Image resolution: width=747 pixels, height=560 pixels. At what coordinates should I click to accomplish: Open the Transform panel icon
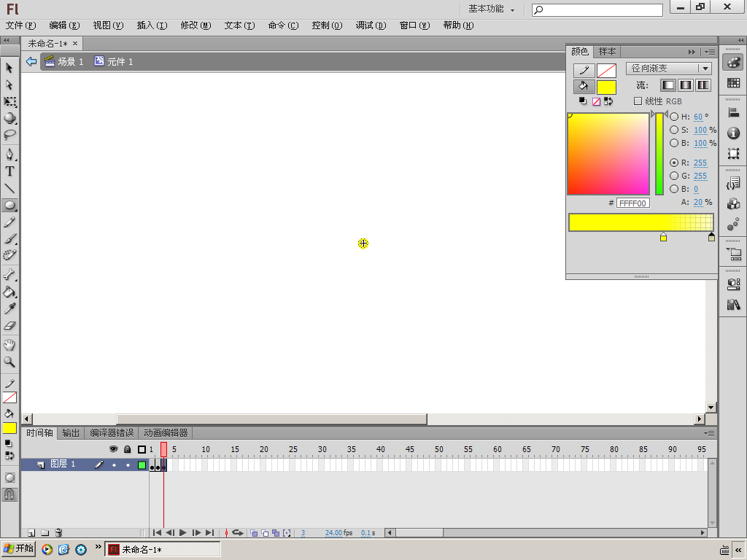(733, 153)
